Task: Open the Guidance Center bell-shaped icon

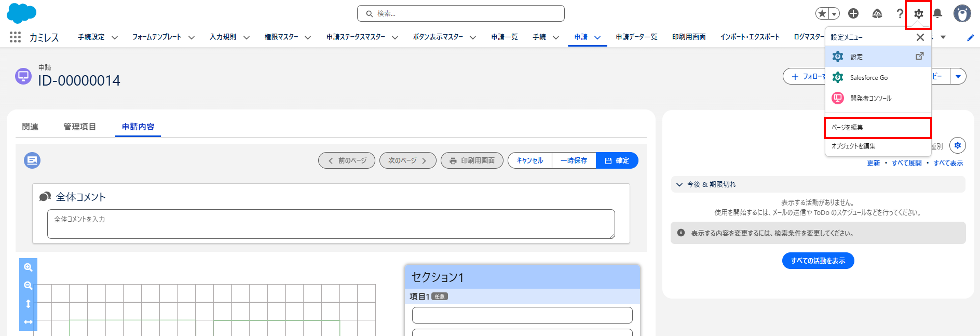Action: point(877,13)
